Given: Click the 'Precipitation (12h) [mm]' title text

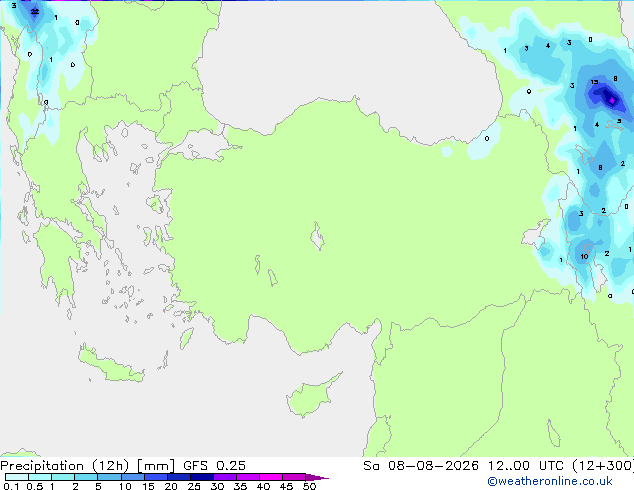Looking at the screenshot, I should (87, 466).
